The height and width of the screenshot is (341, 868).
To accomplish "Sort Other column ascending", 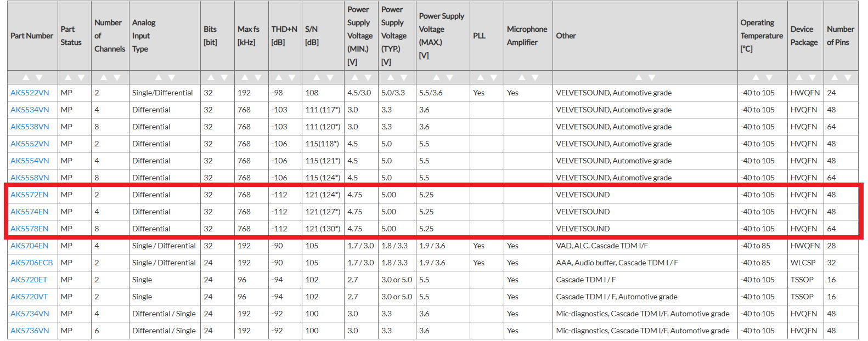I will 638,77.
